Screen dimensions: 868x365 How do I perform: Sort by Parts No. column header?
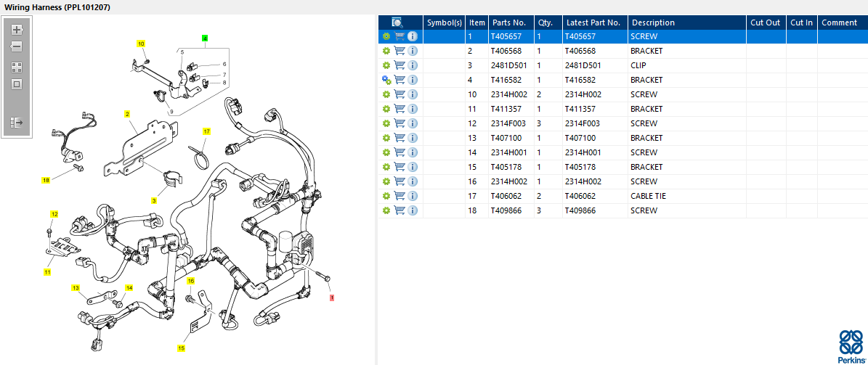(x=511, y=22)
